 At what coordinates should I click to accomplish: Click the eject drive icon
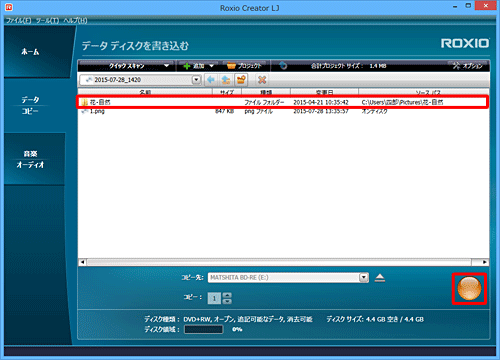coord(380,278)
